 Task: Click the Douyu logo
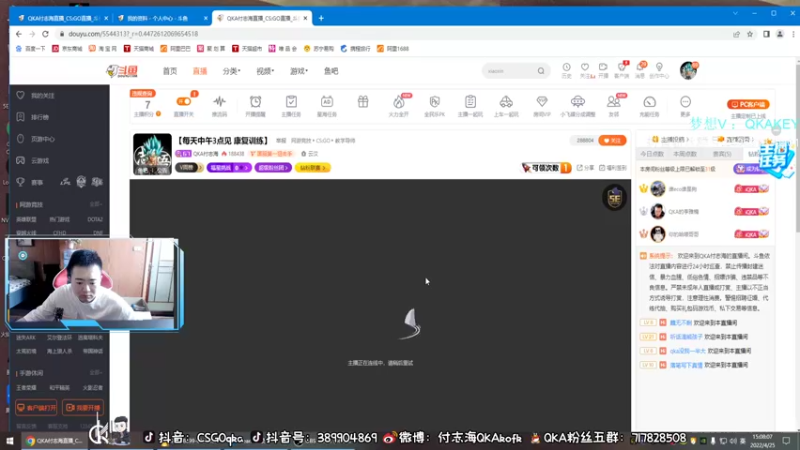point(122,71)
